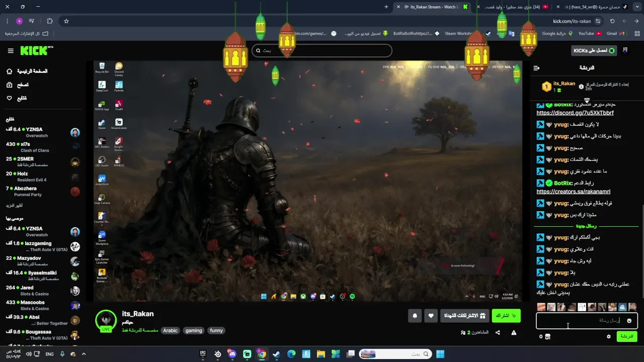Open Holz Resident Evil 4 channel
The height and width of the screenshot is (362, 644).
click(x=43, y=176)
